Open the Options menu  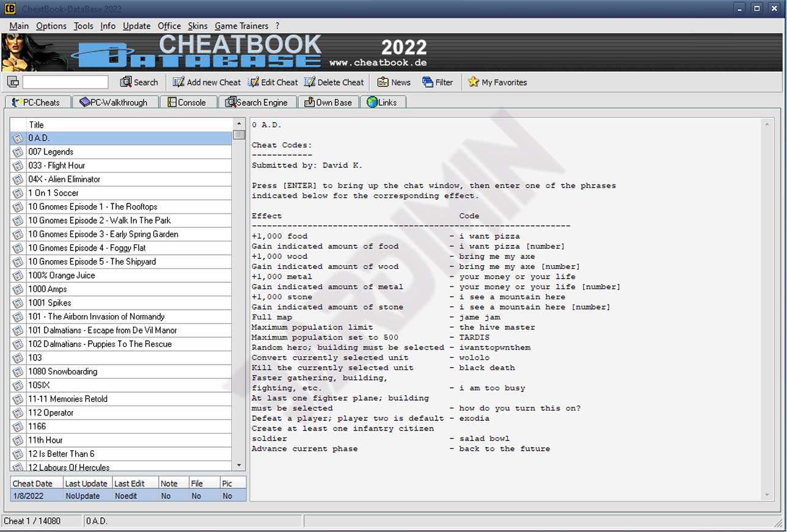coord(51,26)
